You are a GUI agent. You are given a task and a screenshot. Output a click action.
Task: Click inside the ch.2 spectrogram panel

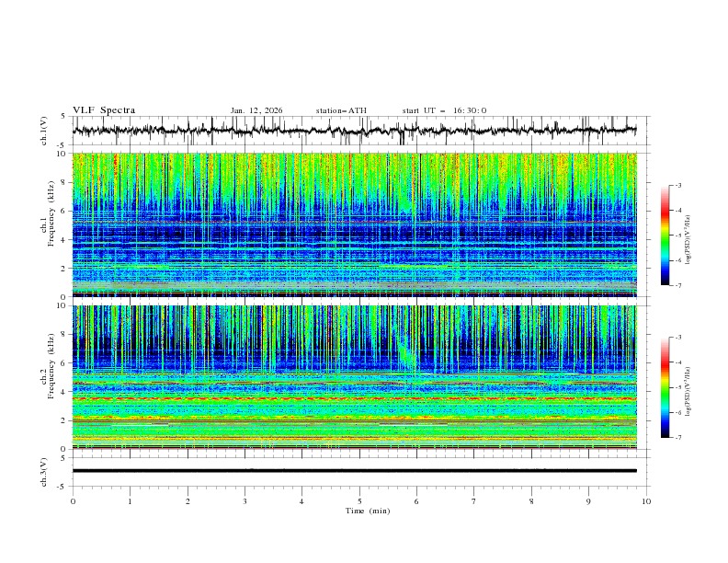click(x=355, y=376)
